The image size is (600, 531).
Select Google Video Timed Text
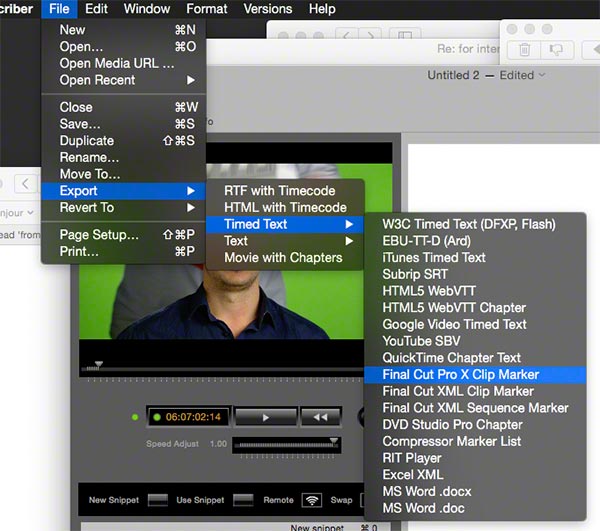coord(475,324)
